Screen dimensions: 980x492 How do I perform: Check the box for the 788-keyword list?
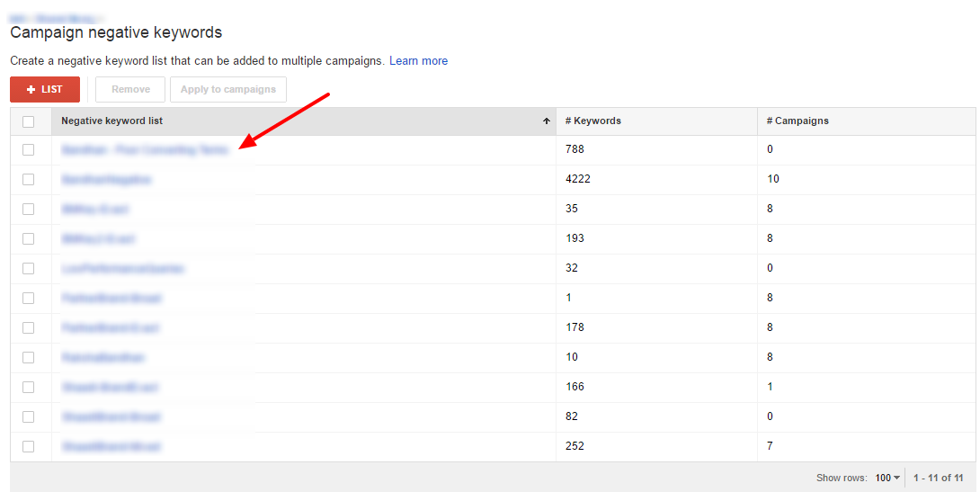tap(28, 149)
